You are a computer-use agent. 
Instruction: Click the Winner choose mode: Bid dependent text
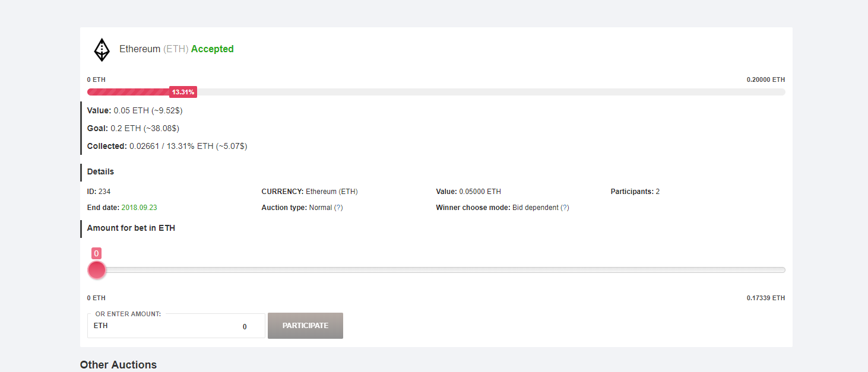coord(497,208)
